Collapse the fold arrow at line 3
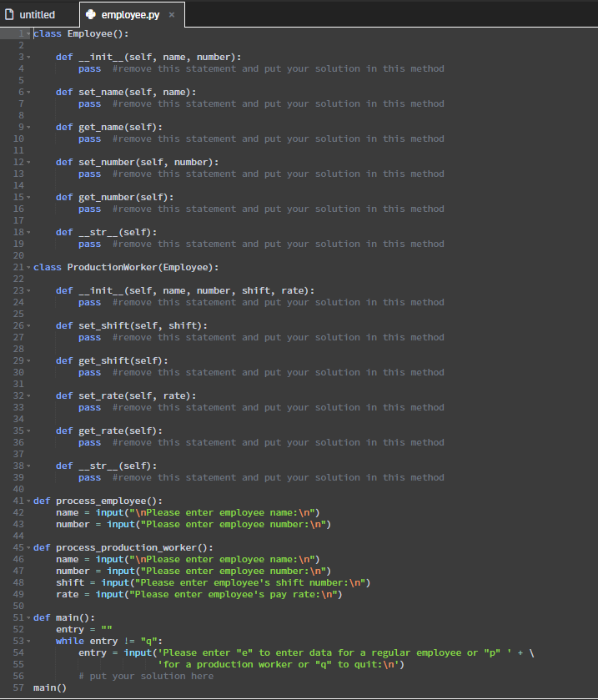 pos(28,57)
